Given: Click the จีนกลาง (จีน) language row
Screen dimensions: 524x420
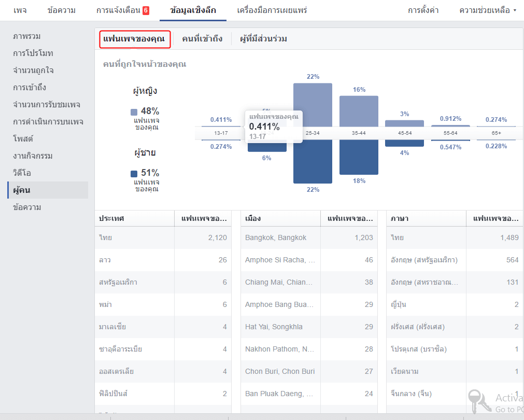Looking at the screenshot, I should point(455,394).
